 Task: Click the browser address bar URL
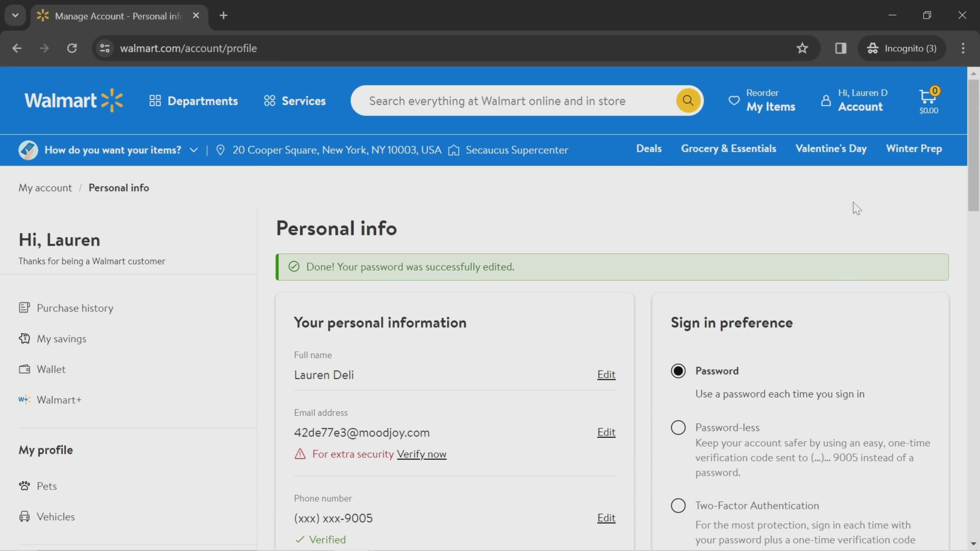click(x=188, y=48)
